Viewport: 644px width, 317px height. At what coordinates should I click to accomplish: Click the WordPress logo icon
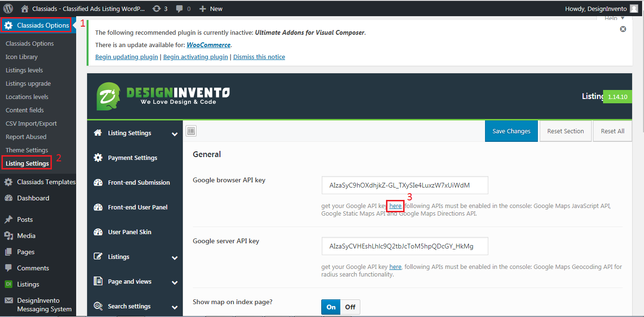click(9, 9)
